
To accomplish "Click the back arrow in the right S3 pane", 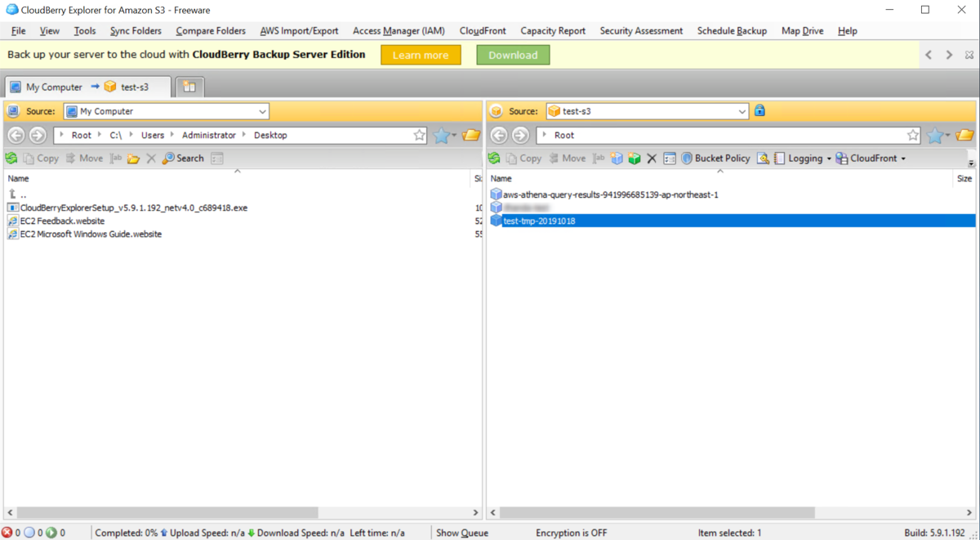I will click(499, 135).
